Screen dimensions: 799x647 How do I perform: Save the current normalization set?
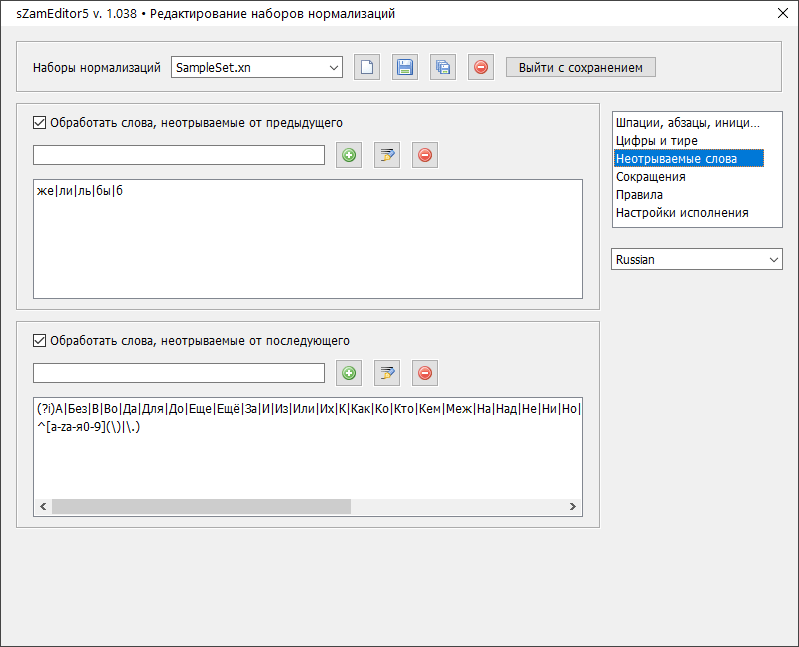click(405, 68)
